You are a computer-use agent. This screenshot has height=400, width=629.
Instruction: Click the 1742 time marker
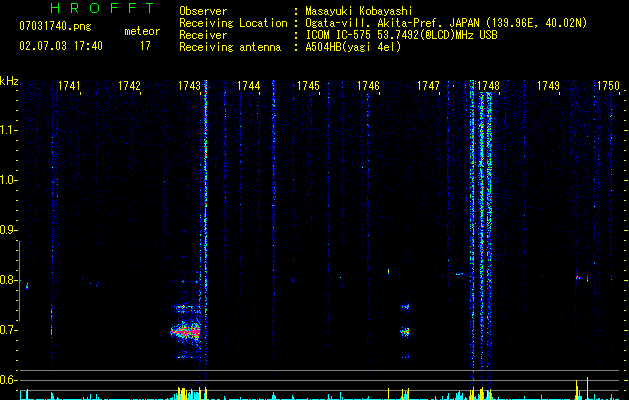130,86
